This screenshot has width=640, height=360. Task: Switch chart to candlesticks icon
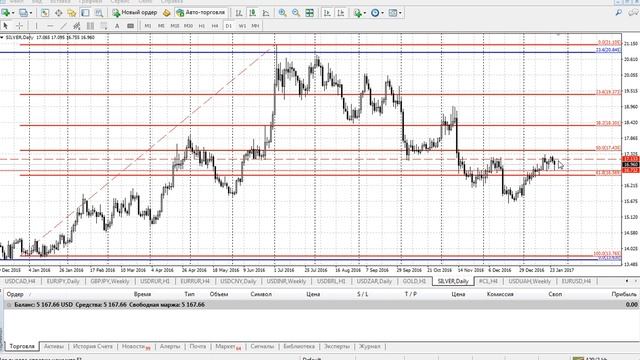[253, 13]
